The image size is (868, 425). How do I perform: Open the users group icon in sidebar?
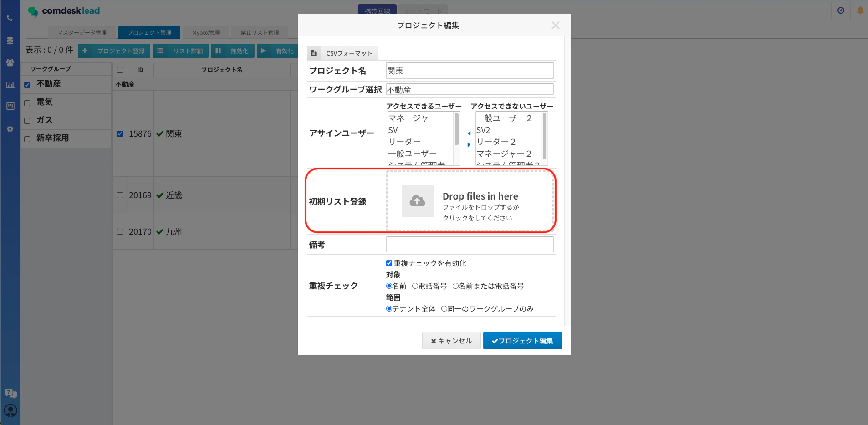coord(10,62)
